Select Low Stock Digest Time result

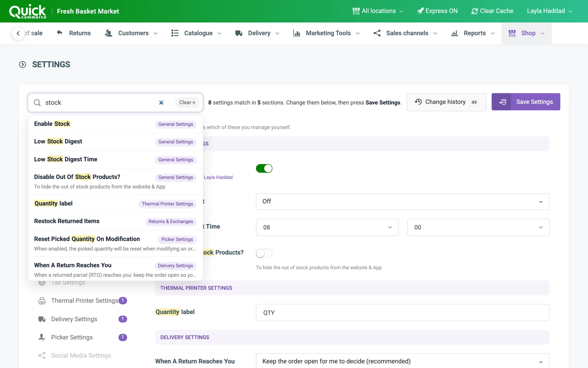115,160
